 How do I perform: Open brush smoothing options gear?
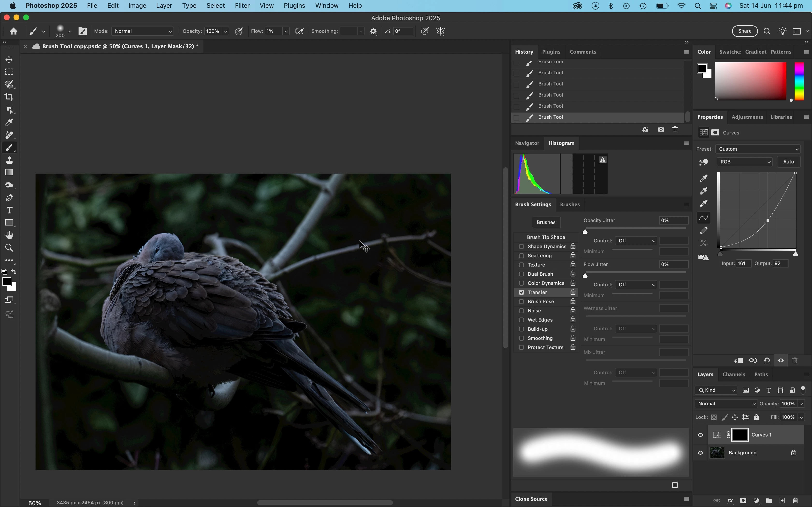373,31
